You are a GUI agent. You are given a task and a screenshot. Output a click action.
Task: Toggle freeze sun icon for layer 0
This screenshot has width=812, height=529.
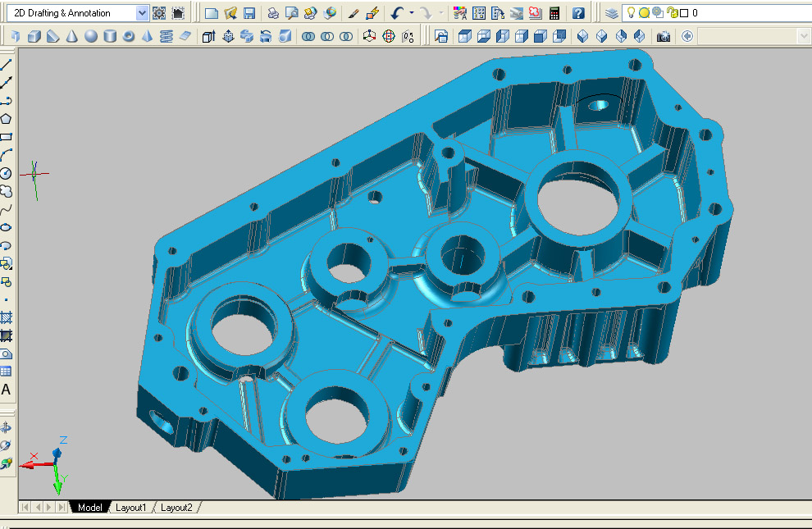click(x=644, y=13)
